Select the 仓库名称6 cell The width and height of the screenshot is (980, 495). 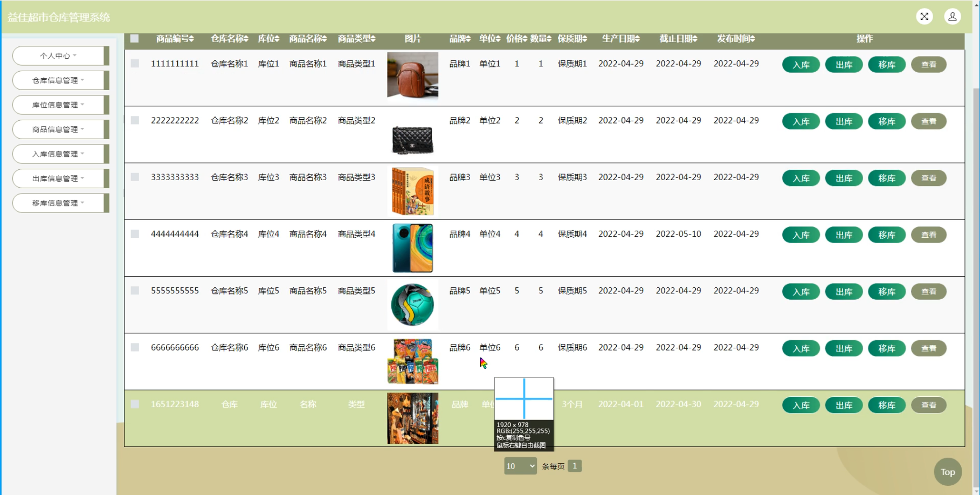[x=230, y=348]
